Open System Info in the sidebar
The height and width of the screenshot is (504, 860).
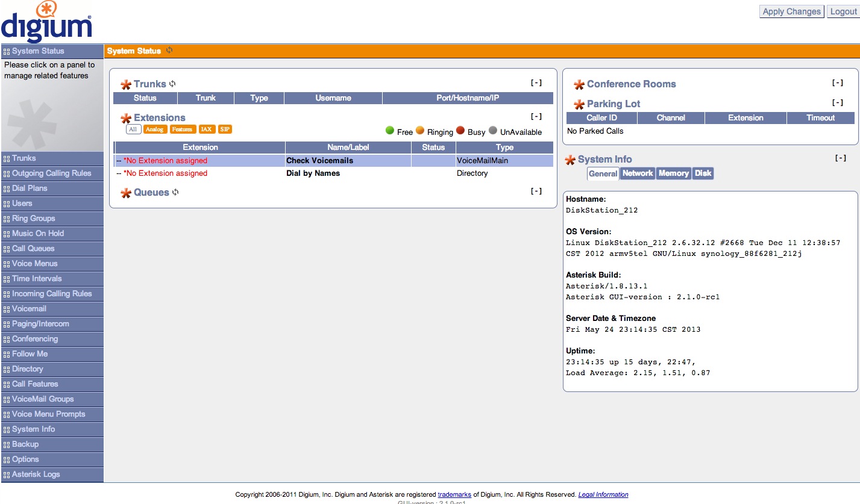click(x=52, y=429)
